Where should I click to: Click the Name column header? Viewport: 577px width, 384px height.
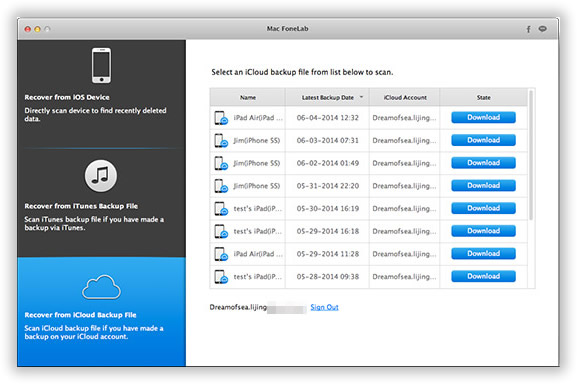coord(248,97)
